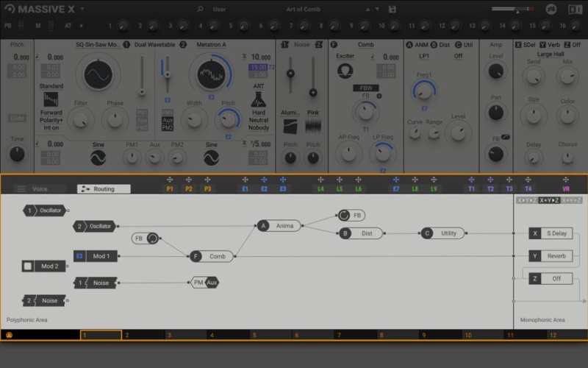Click the PM Aux routing node
Screen dimensions: 588x368
pyautogui.click(x=205, y=283)
